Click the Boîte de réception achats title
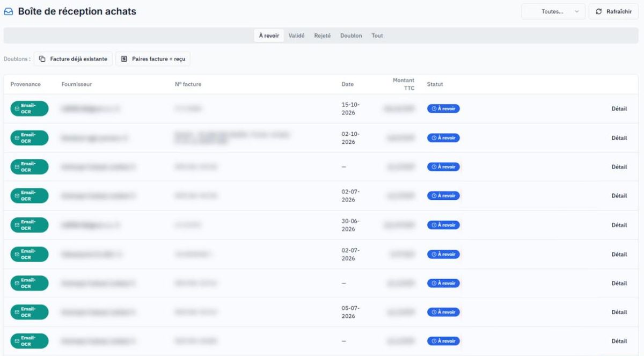The height and width of the screenshot is (356, 644). point(77,11)
